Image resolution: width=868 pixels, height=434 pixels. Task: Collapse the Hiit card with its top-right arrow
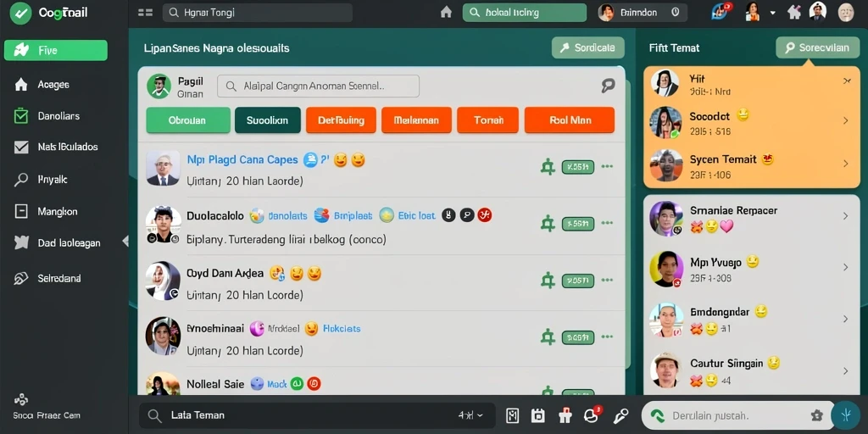pos(847,81)
